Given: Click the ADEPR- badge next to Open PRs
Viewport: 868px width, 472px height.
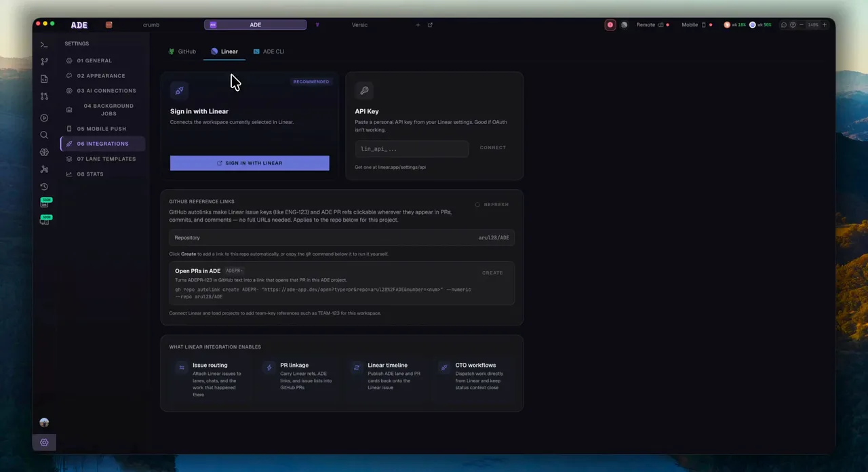Looking at the screenshot, I should click(234, 271).
